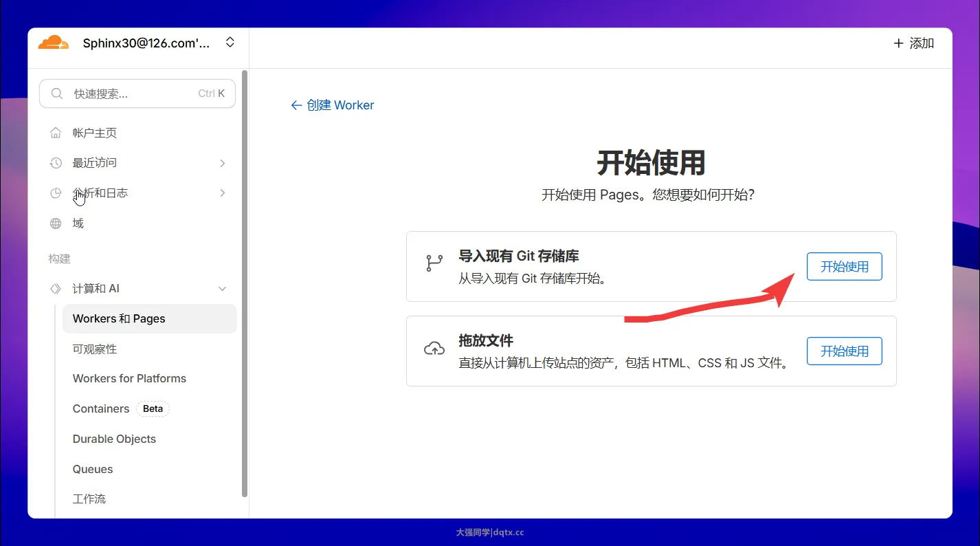Collapse the 计算和 AI section chevron
Screen dimensions: 980x546
tap(222, 289)
